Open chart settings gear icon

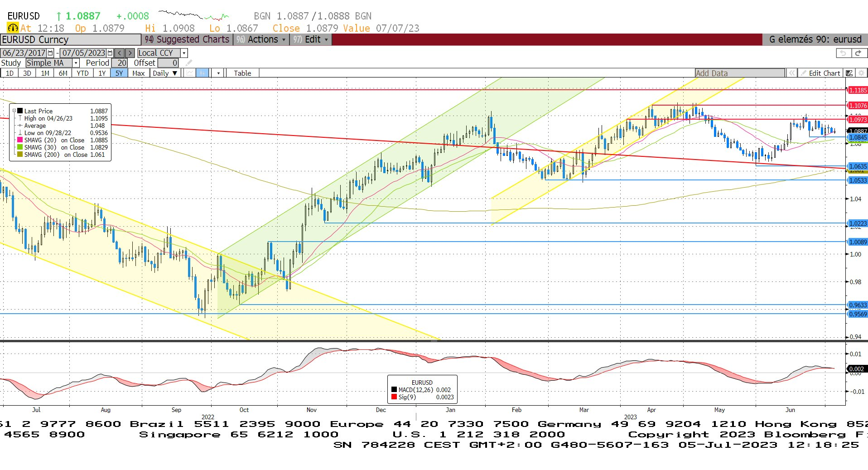point(861,73)
